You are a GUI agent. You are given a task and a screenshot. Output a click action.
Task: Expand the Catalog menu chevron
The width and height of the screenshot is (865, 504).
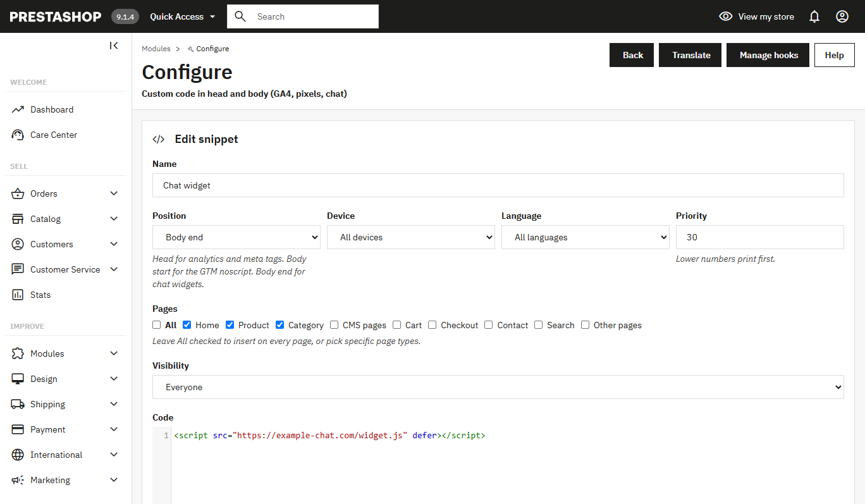point(114,219)
